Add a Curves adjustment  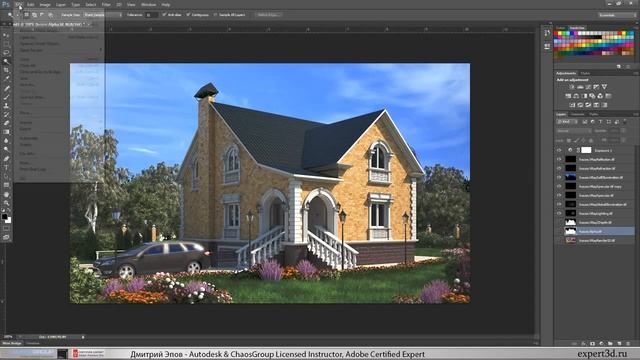tap(588, 87)
